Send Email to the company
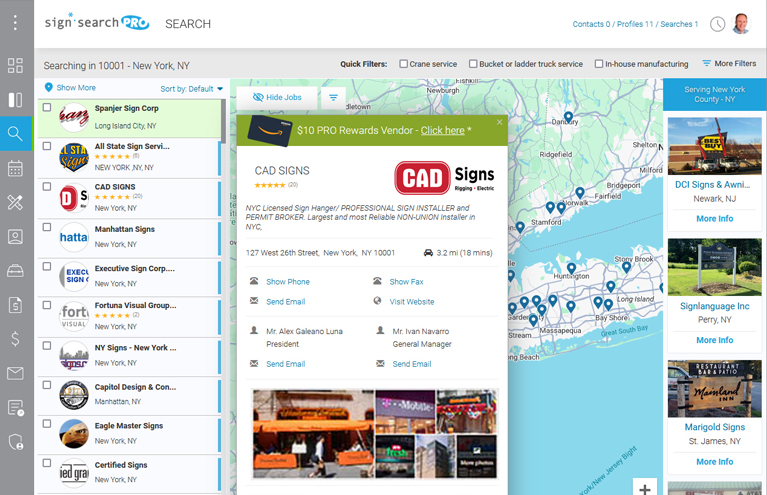767x495 pixels. (285, 302)
